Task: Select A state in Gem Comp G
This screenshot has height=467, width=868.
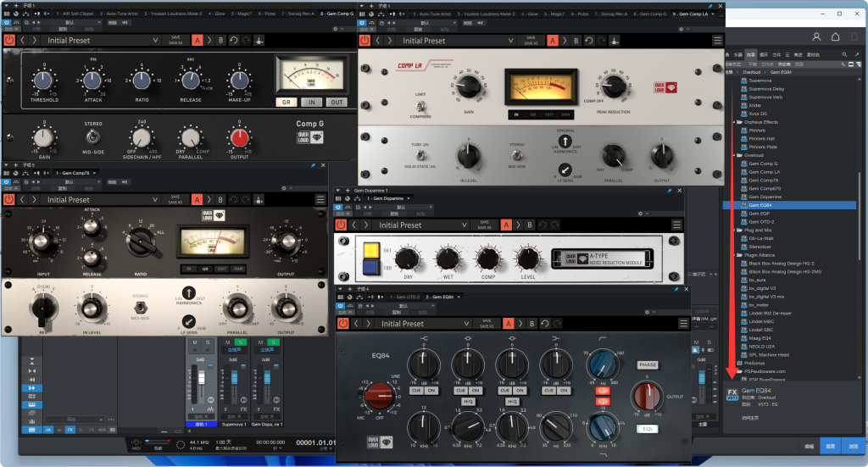Action: click(197, 40)
